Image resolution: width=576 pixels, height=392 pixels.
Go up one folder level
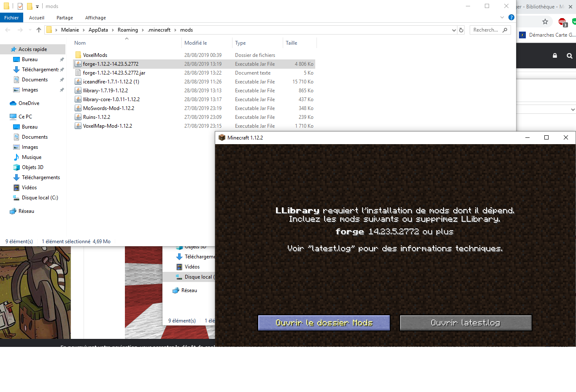point(39,30)
